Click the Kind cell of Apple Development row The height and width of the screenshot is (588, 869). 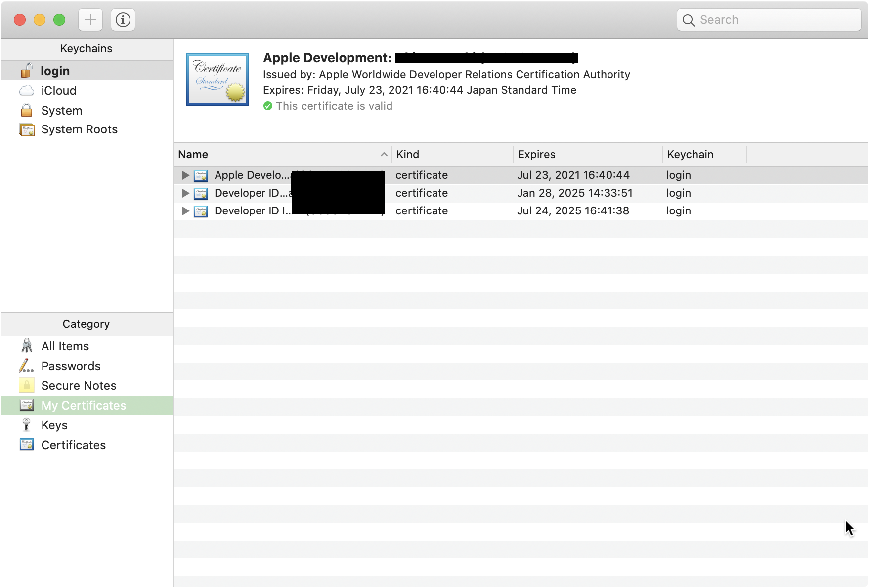coord(422,175)
